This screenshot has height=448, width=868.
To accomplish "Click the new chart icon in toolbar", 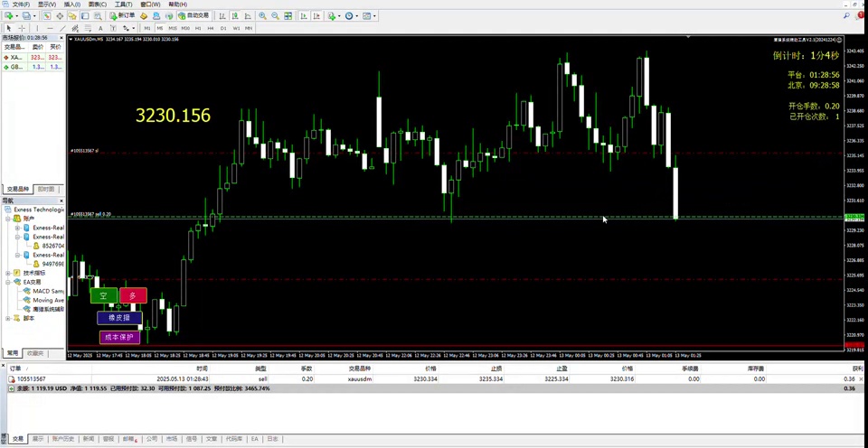I will pos(9,16).
